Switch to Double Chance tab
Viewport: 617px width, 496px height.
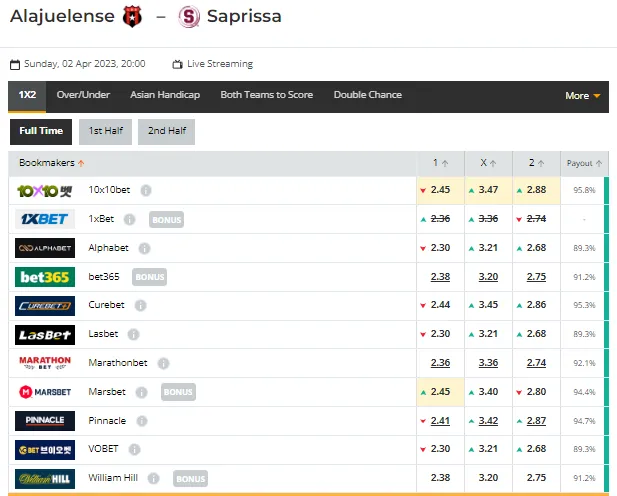pos(368,95)
